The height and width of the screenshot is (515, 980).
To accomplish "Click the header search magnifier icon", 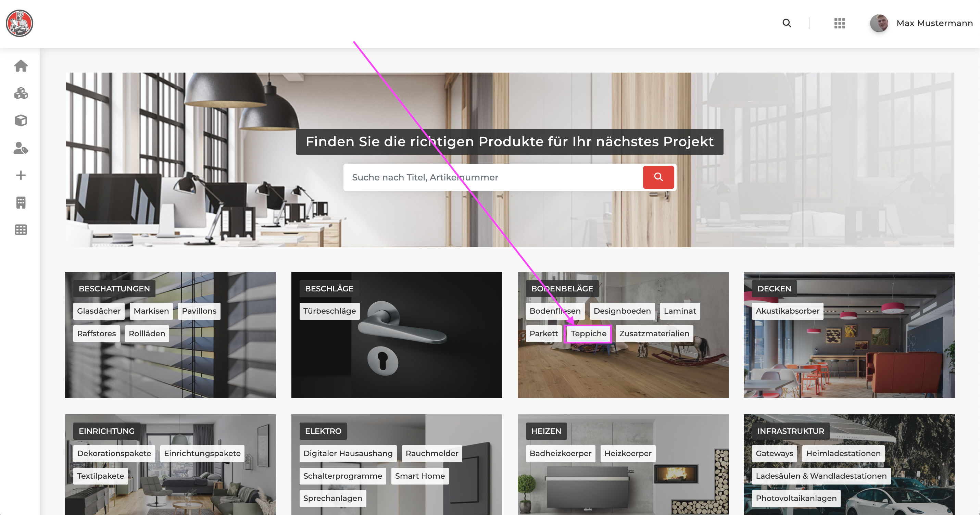I will coord(787,23).
